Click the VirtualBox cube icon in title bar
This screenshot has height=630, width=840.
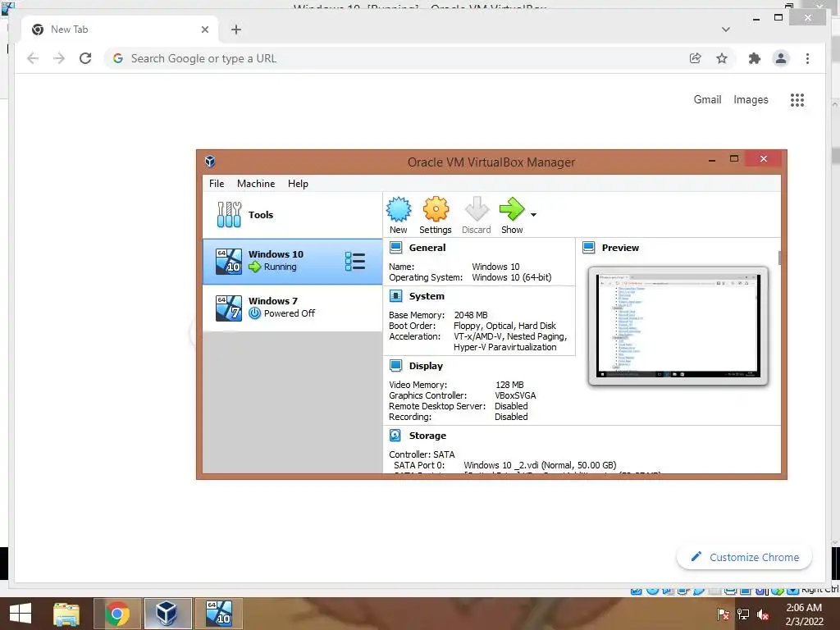tap(211, 162)
